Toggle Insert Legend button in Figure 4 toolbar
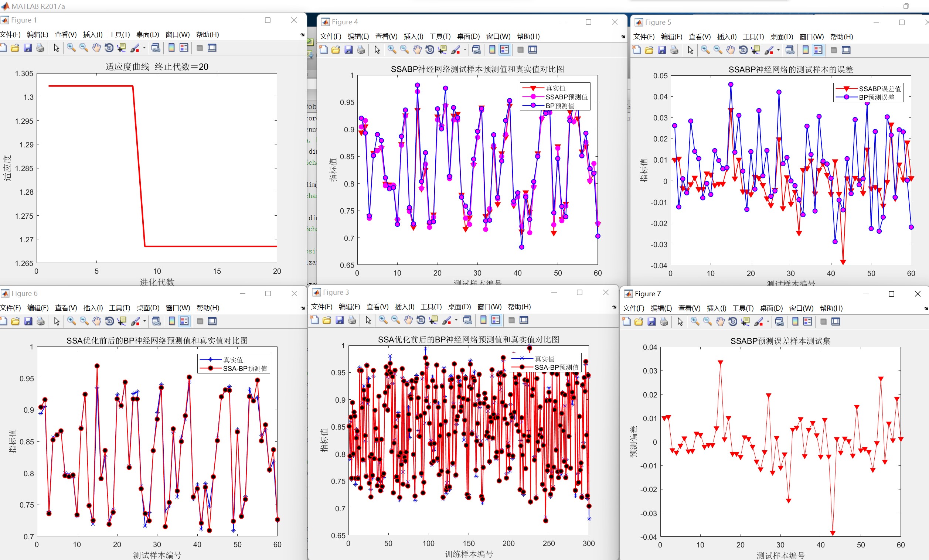 [x=504, y=50]
